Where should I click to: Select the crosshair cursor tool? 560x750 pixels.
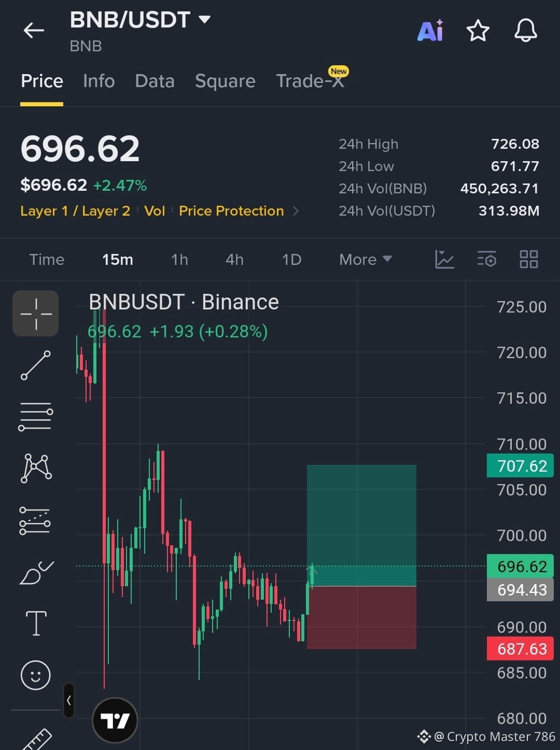(x=36, y=314)
